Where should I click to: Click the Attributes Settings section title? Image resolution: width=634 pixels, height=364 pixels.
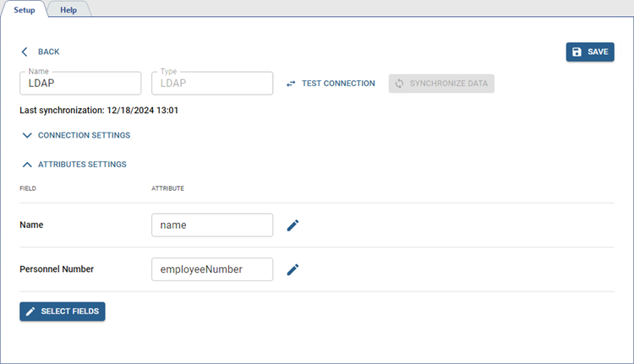click(82, 164)
